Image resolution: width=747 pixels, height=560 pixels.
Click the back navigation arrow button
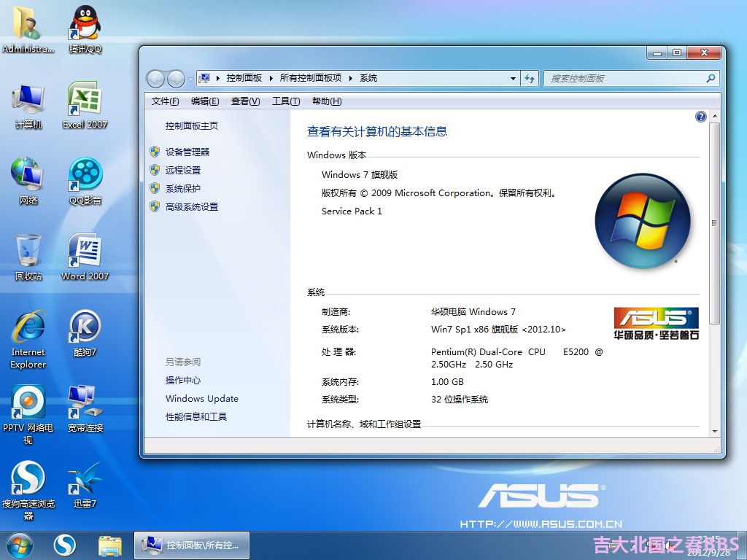coord(155,79)
